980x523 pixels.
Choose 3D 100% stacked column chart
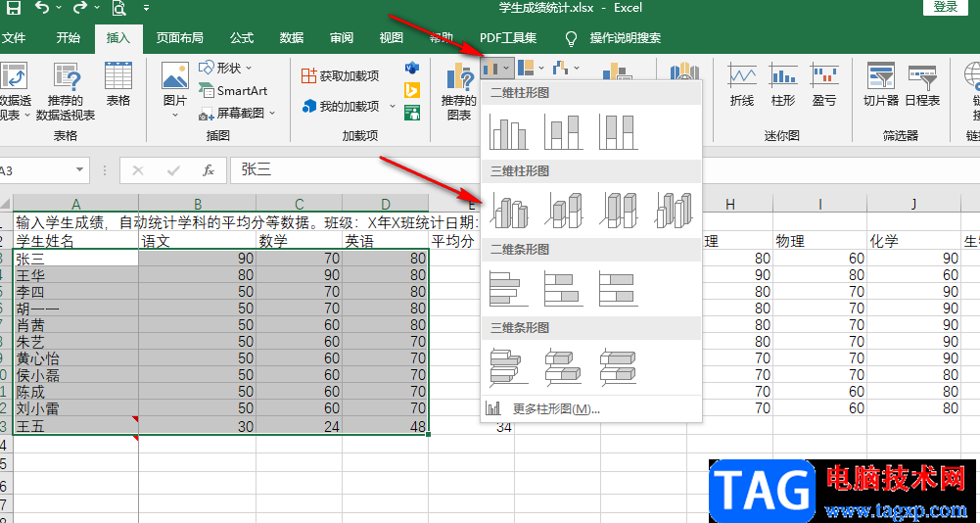[618, 210]
